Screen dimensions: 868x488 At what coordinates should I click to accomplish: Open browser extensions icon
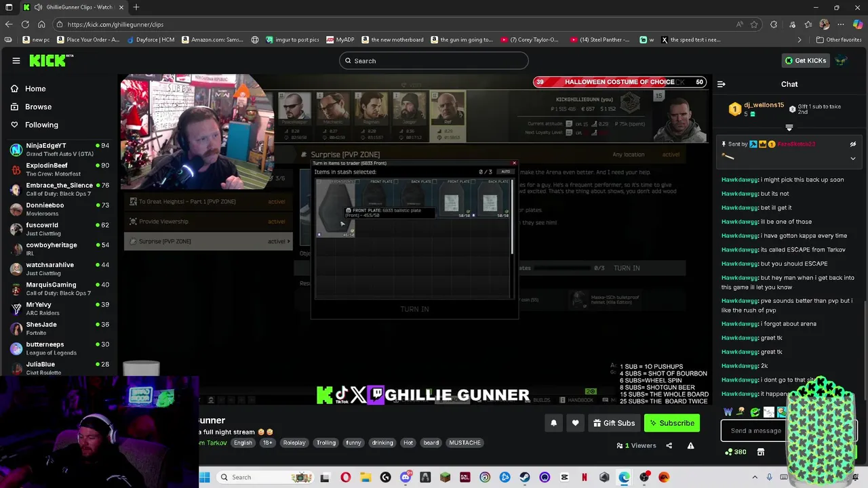point(774,24)
